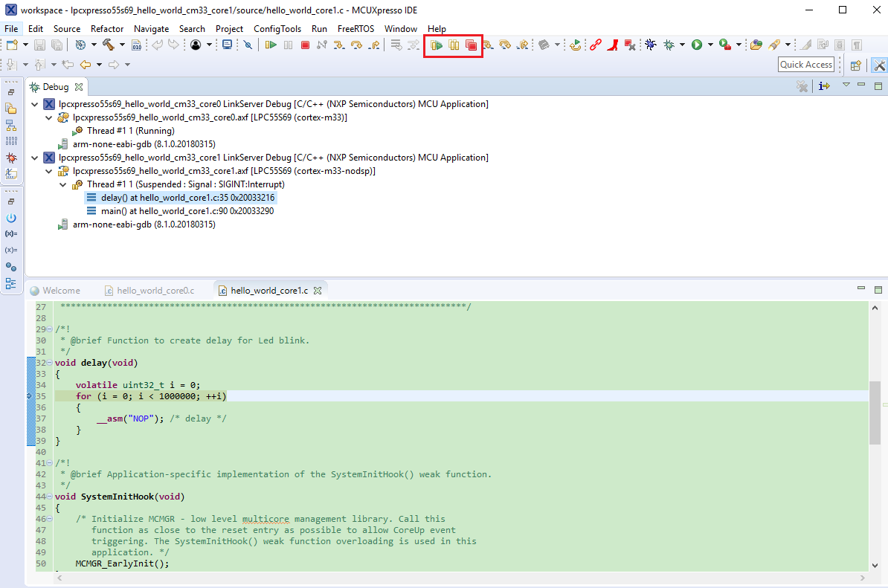Click the editor scroll down arrow

coord(875,565)
